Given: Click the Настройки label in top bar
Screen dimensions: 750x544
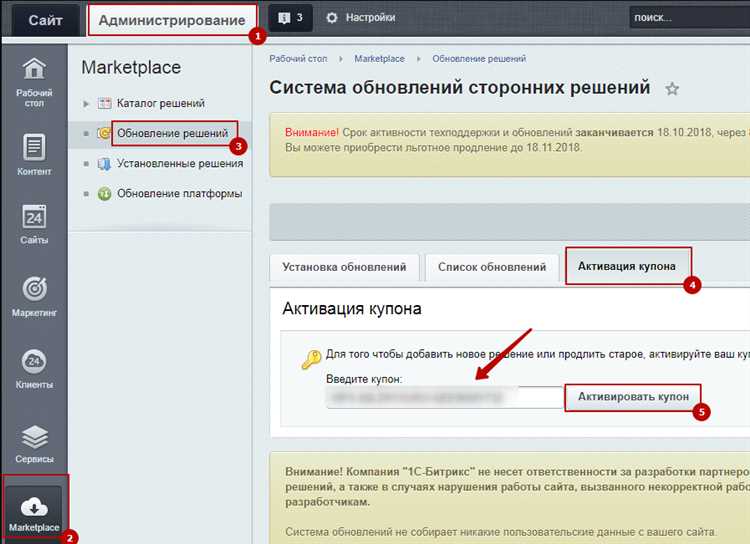Looking at the screenshot, I should 370,18.
